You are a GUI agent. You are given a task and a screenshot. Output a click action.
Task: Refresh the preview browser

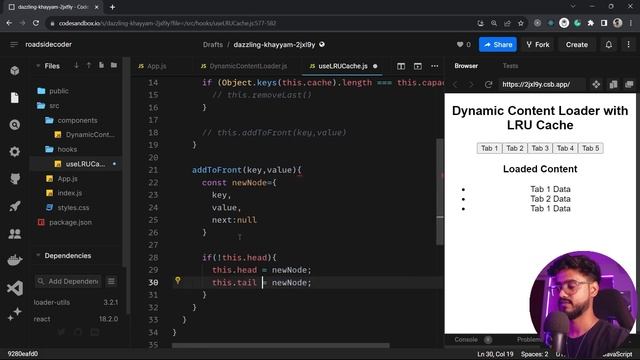(x=488, y=84)
